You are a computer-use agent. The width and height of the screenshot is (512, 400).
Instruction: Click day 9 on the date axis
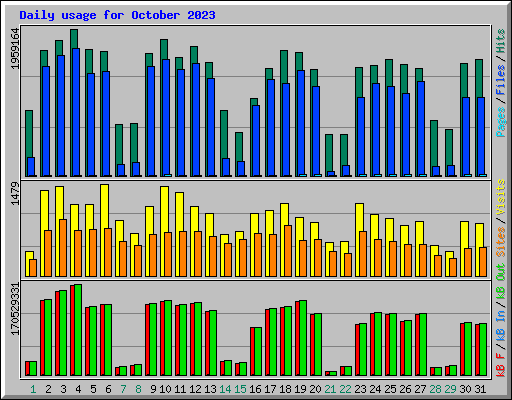[x=153, y=389]
